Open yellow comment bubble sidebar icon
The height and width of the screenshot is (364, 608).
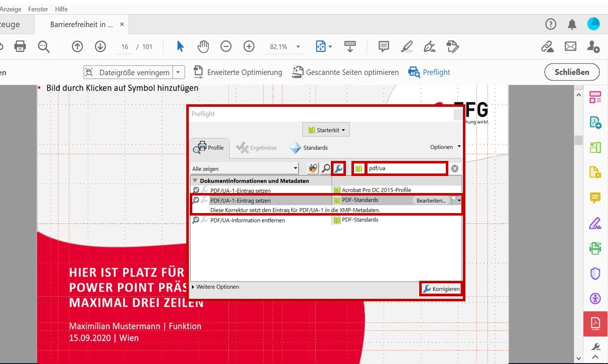(595, 198)
